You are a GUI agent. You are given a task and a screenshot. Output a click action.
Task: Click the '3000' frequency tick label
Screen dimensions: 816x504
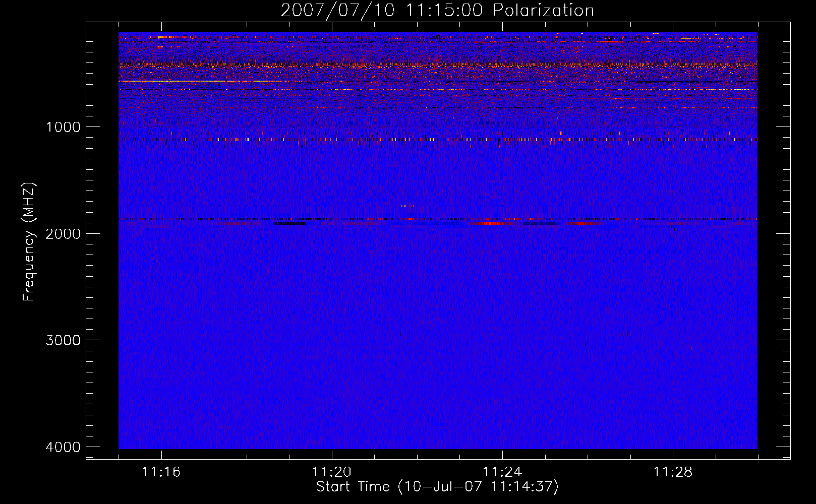tap(63, 340)
